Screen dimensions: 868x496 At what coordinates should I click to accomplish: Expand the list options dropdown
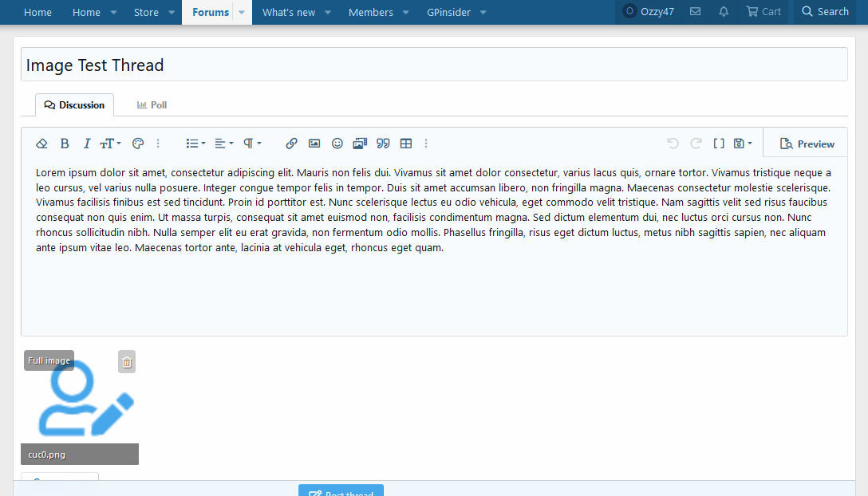195,144
